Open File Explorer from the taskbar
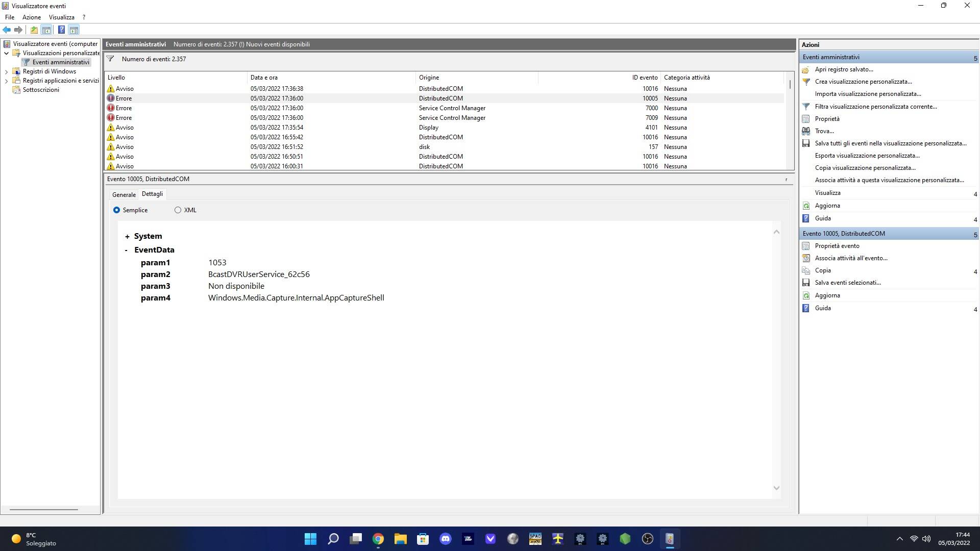 point(401,539)
